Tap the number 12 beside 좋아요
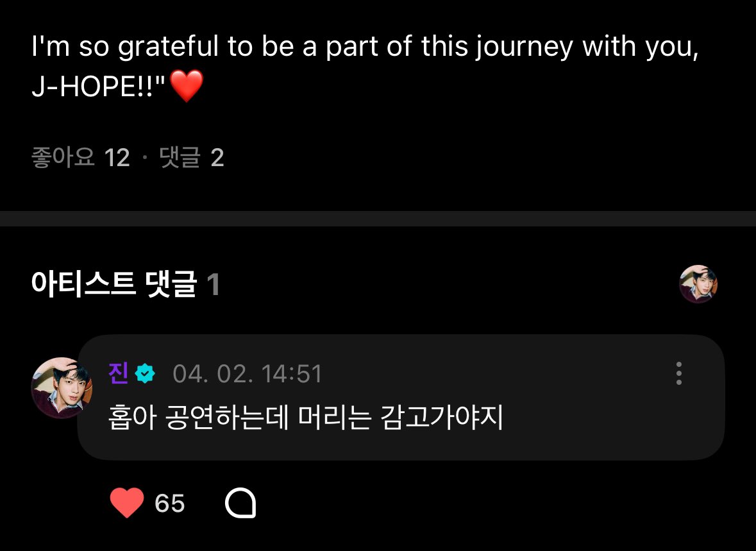This screenshot has height=551, width=756. [x=117, y=158]
